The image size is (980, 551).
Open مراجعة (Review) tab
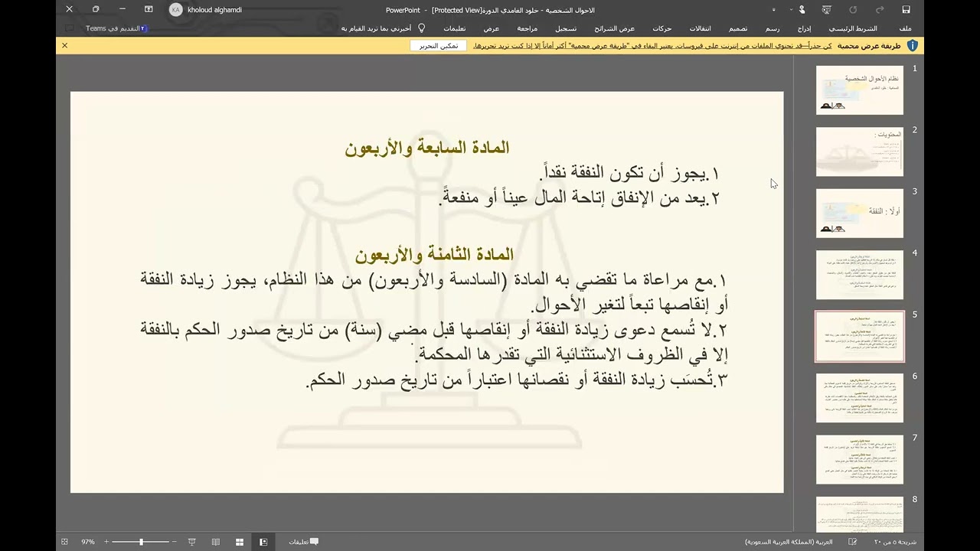527,28
